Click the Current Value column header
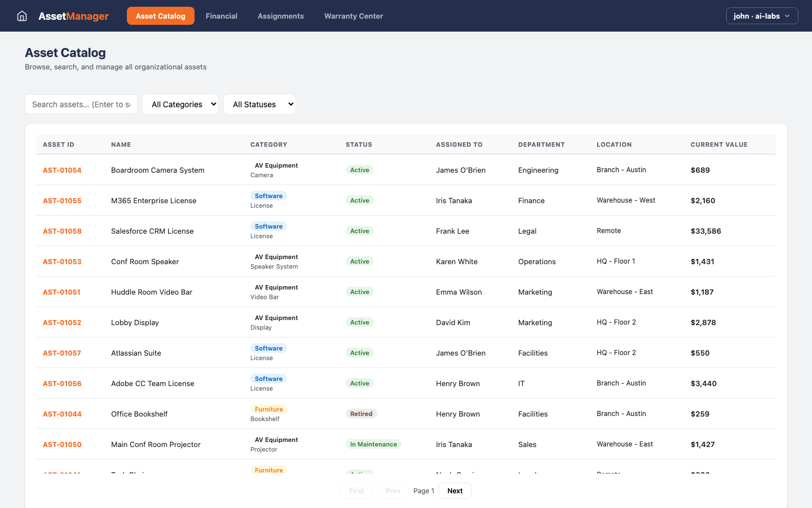812x508 pixels. tap(719, 144)
